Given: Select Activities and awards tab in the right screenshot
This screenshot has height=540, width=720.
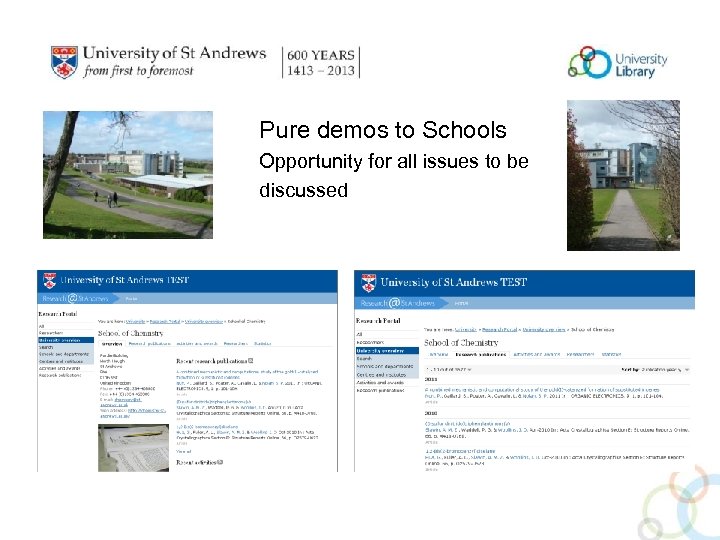Looking at the screenshot, I should coord(536,354).
